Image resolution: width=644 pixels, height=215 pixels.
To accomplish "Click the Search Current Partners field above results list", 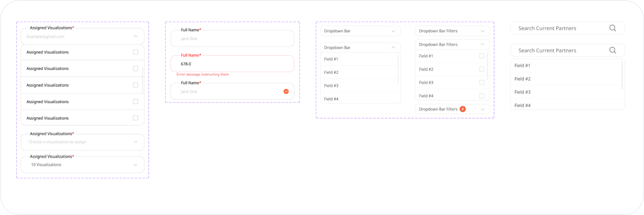I will tap(567, 50).
